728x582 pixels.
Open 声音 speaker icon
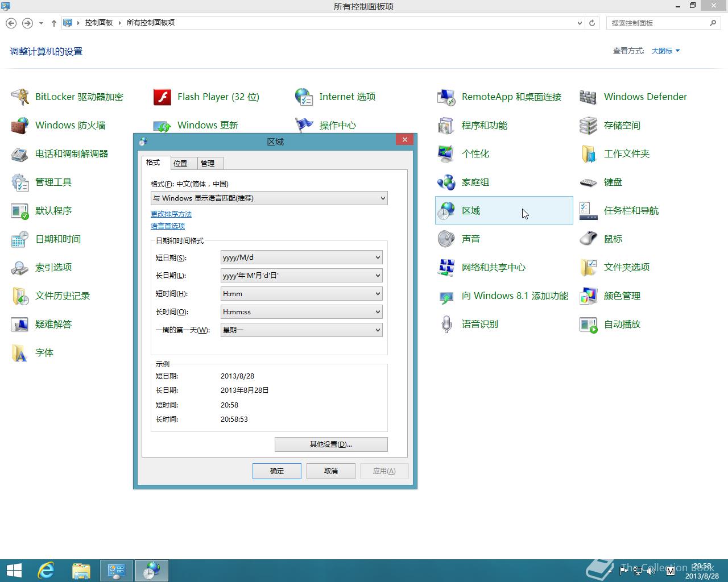[446, 239]
